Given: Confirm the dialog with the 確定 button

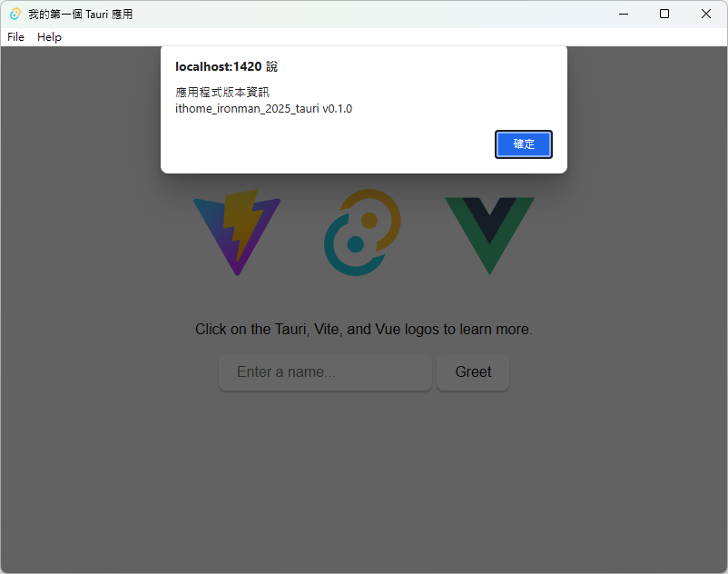Looking at the screenshot, I should (523, 144).
